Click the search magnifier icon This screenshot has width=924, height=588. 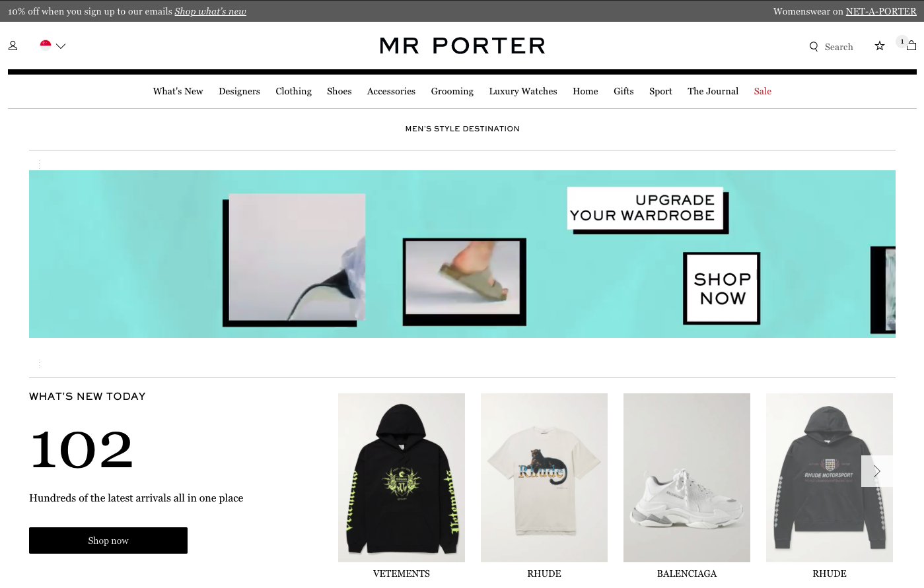point(814,47)
